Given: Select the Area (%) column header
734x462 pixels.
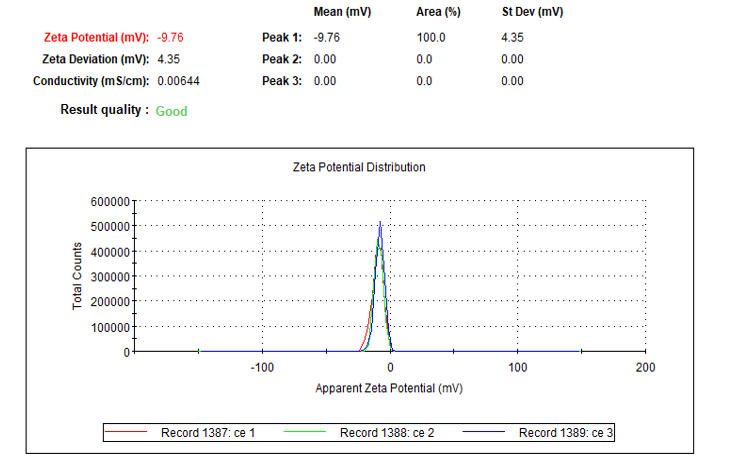Looking at the screenshot, I should click(x=437, y=12).
